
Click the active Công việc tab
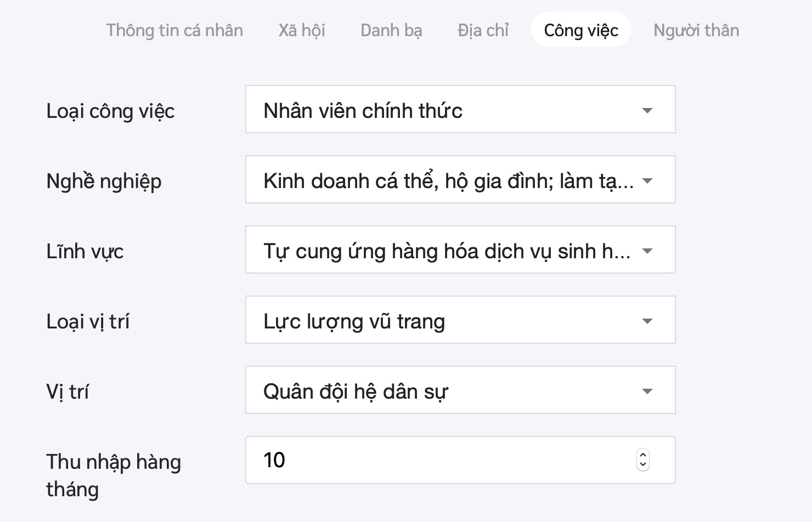point(581,30)
